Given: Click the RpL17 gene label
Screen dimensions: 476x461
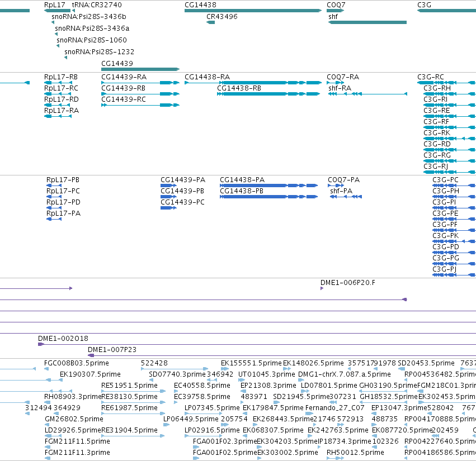Looking at the screenshot, I should (x=55, y=5).
